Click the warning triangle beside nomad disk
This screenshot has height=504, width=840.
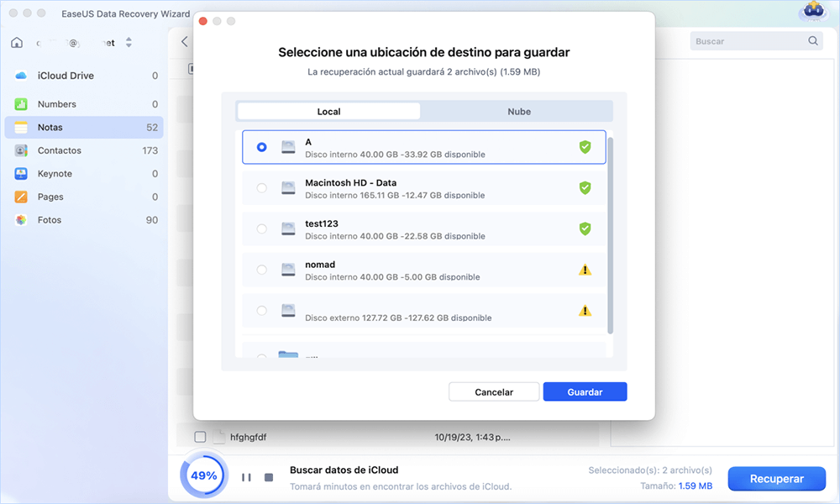[585, 270]
